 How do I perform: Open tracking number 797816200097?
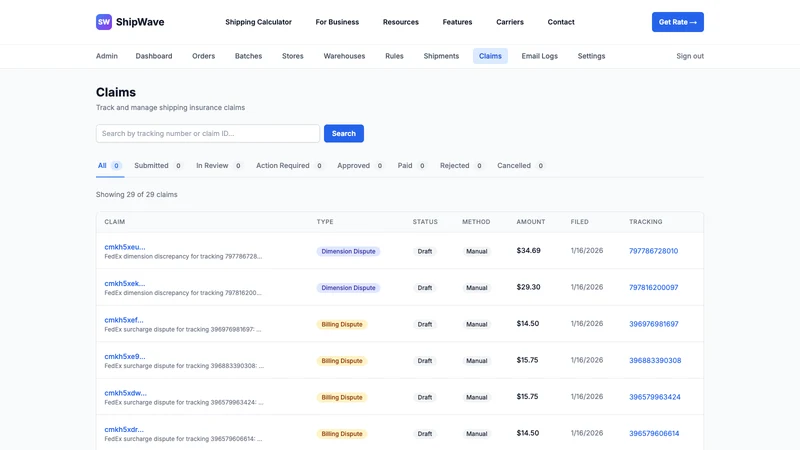pyautogui.click(x=654, y=288)
